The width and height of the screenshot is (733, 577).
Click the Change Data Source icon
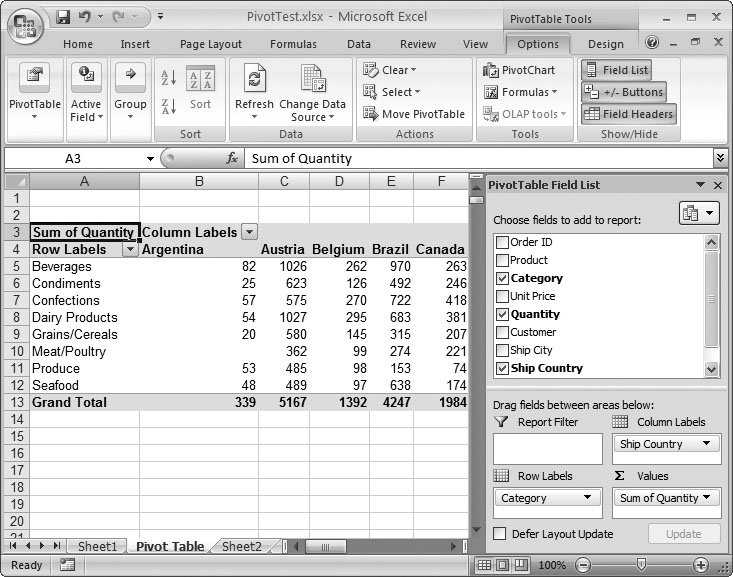tap(312, 81)
